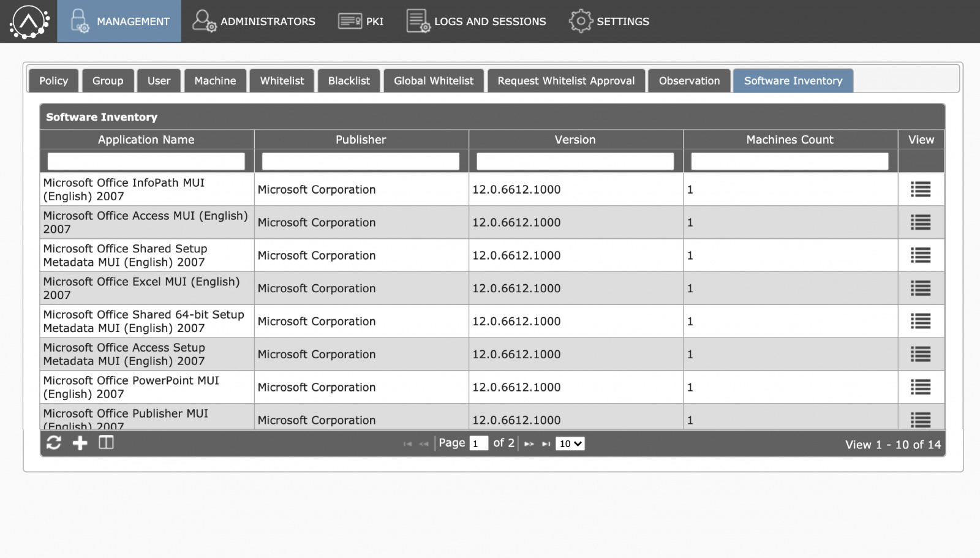
Task: Switch to the Policy tab
Action: pos(54,81)
